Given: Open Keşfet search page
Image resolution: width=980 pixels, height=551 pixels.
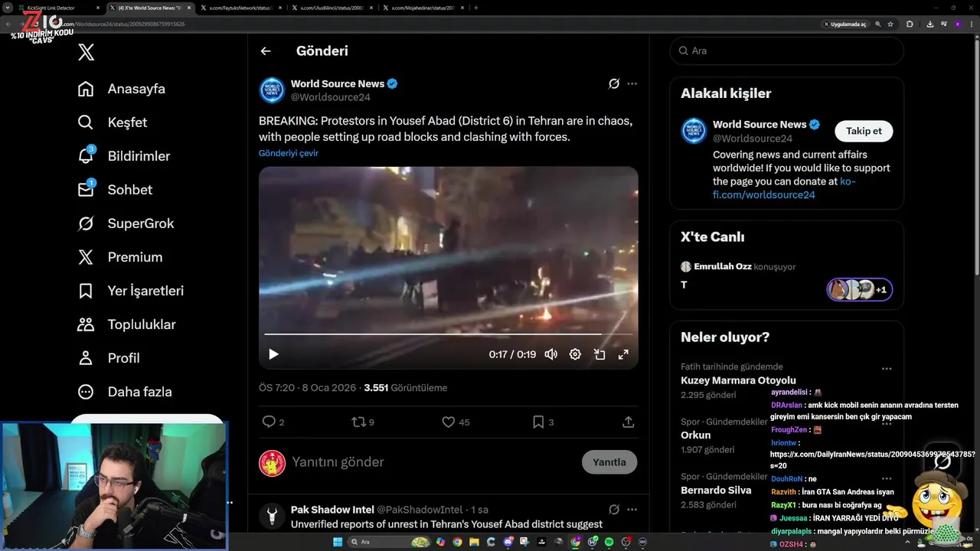Looking at the screenshot, I should (x=113, y=122).
